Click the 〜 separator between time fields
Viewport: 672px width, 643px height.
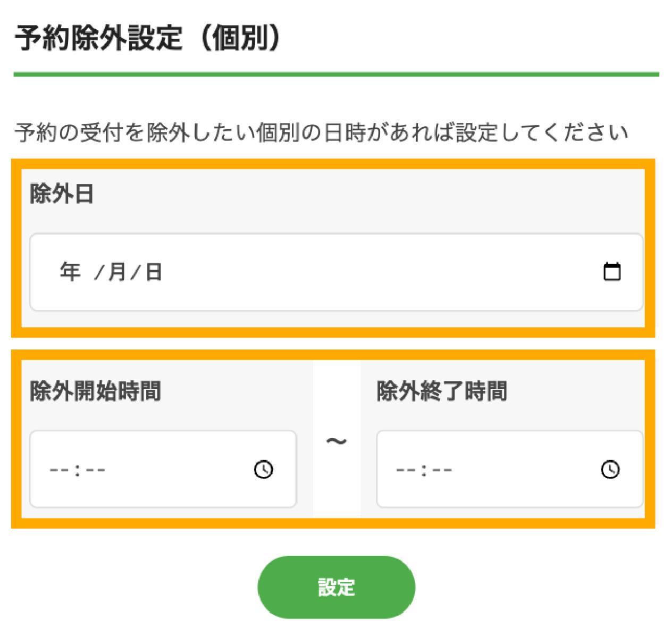coord(336,441)
